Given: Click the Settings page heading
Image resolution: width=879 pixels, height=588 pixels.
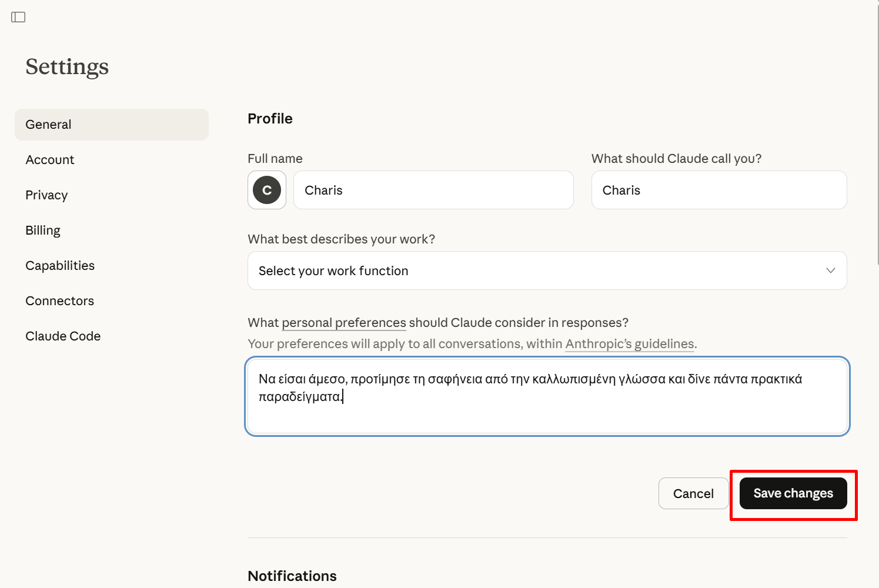Looking at the screenshot, I should (x=67, y=66).
